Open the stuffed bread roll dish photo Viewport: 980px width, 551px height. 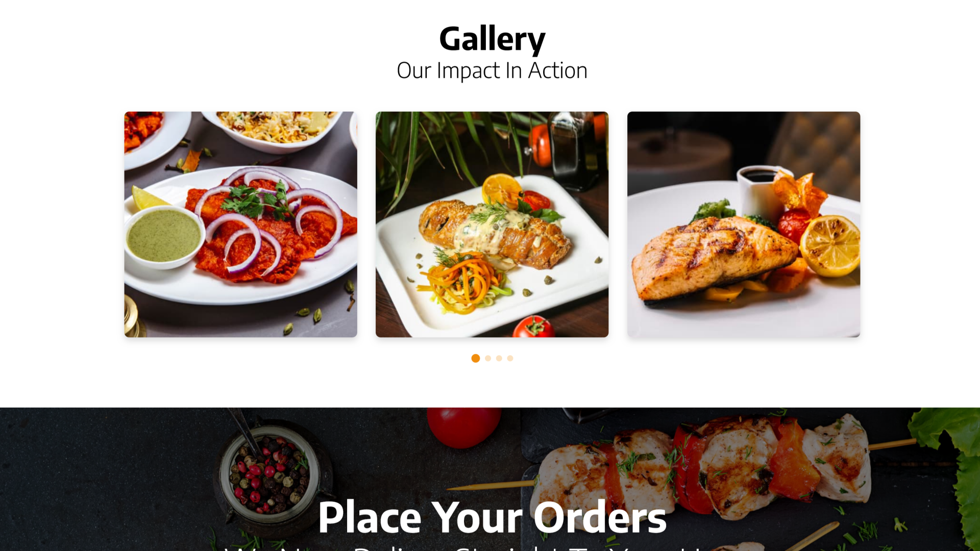[x=492, y=224]
